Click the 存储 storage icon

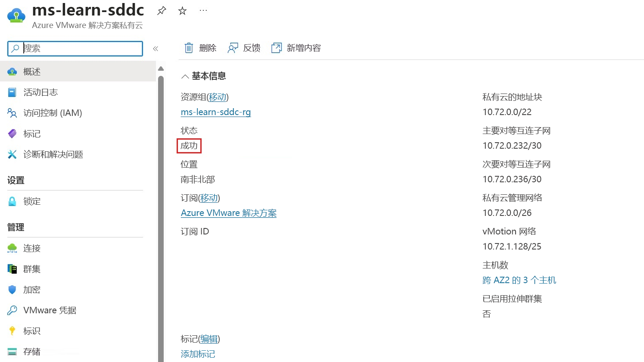tap(12, 352)
